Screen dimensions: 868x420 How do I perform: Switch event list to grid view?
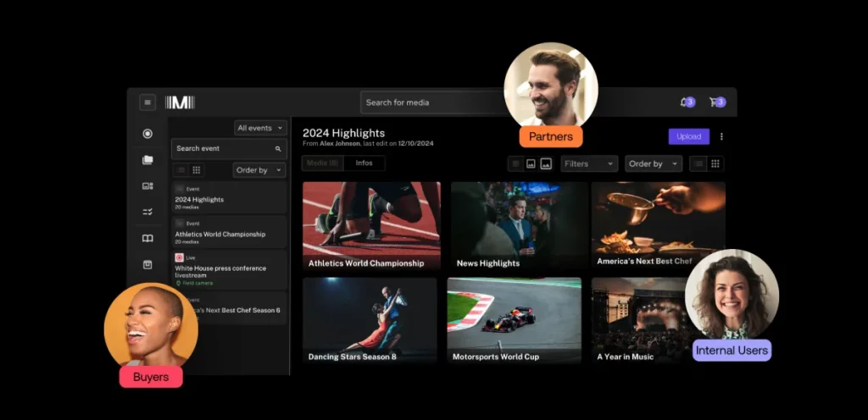pos(197,170)
